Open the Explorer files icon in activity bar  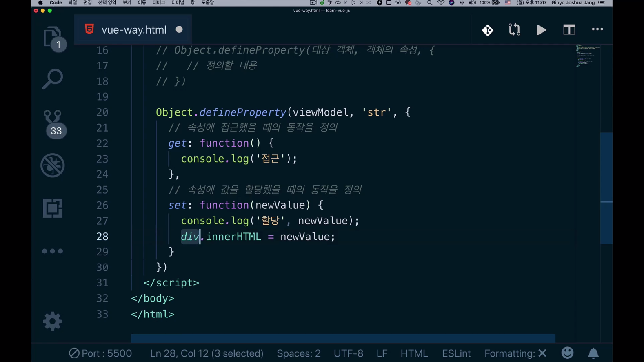[x=52, y=37]
